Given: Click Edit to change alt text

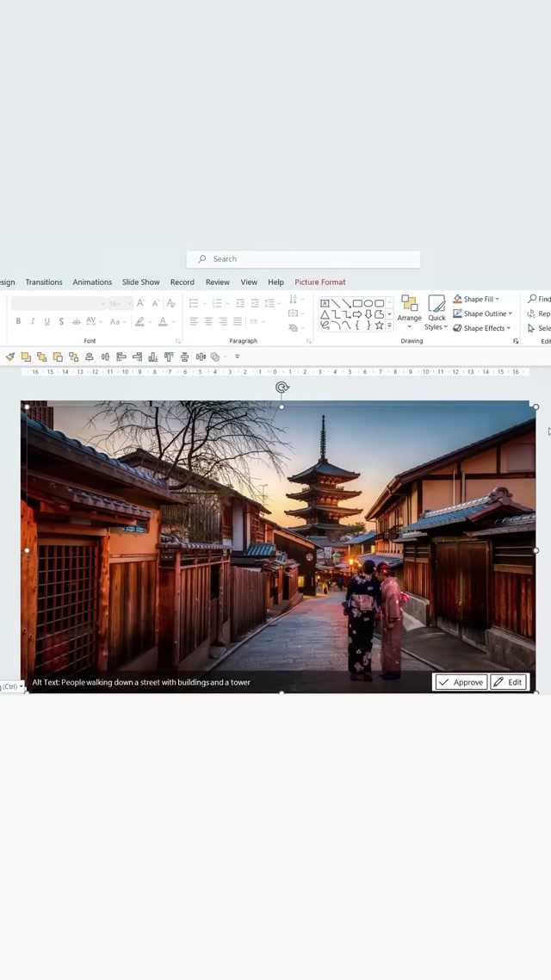Looking at the screenshot, I should [x=508, y=682].
